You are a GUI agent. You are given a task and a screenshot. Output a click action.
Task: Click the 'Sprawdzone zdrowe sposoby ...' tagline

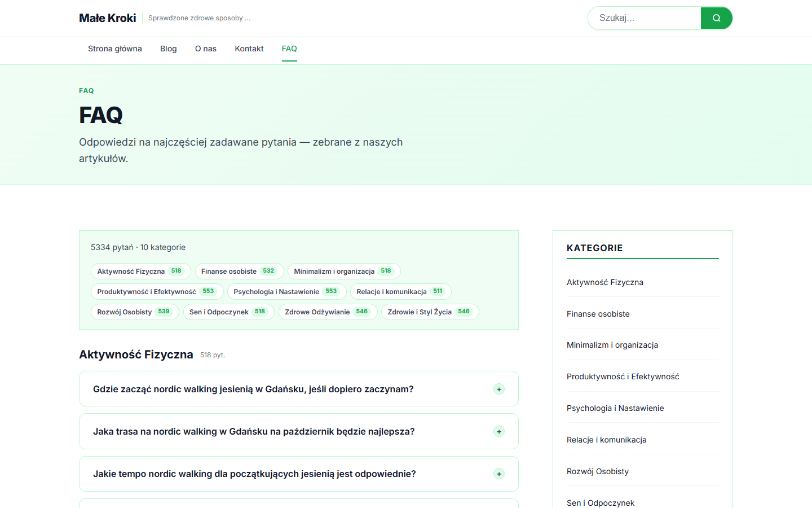click(200, 18)
